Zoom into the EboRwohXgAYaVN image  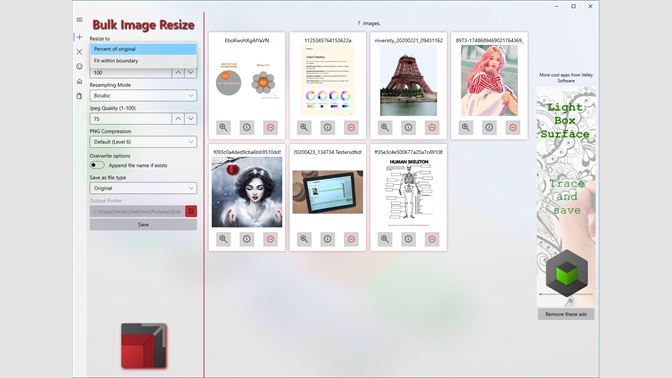(x=223, y=127)
